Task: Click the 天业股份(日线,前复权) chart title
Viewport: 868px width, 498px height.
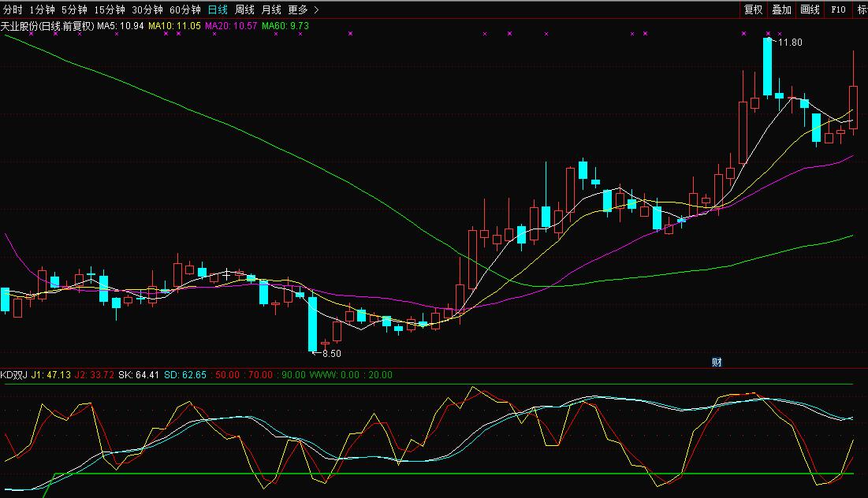Action: pyautogui.click(x=47, y=26)
